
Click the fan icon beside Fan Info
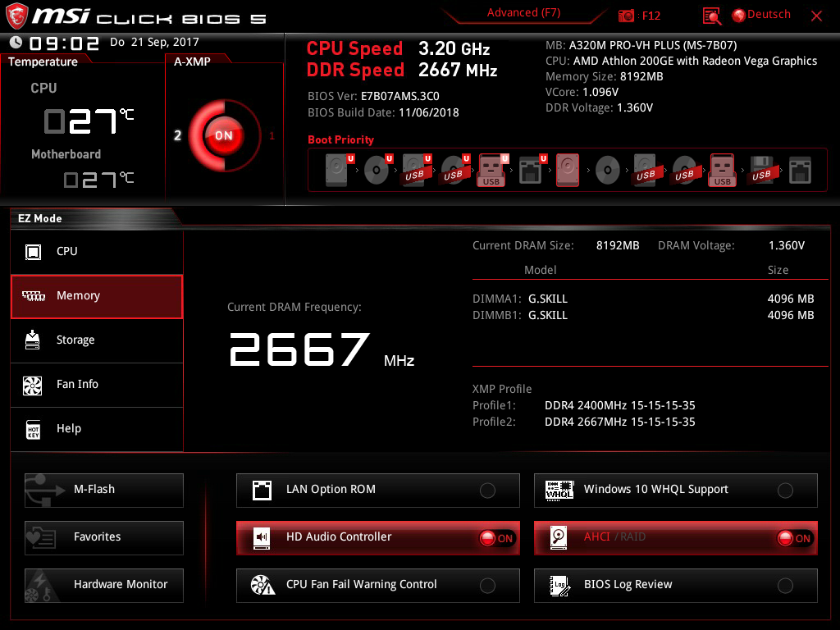(33, 386)
